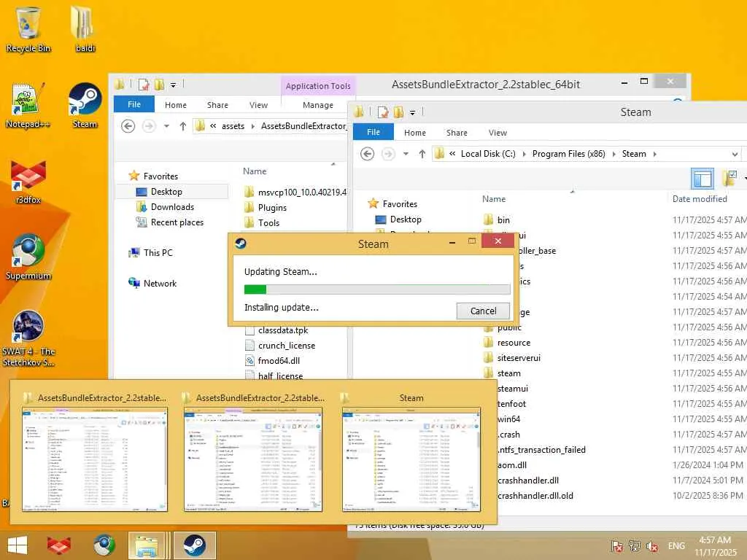Open recent locations dropdown in AssetsBundleExtractor explorer
The width and height of the screenshot is (747, 560).
(166, 126)
